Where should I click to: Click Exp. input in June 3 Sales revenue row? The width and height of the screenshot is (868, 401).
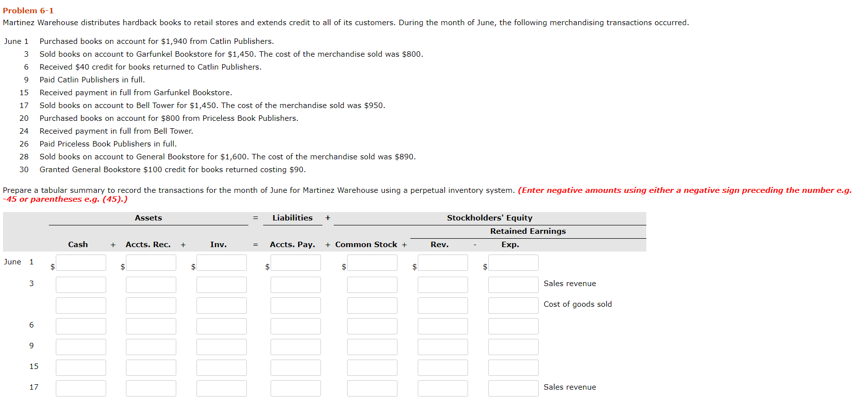coord(513,285)
